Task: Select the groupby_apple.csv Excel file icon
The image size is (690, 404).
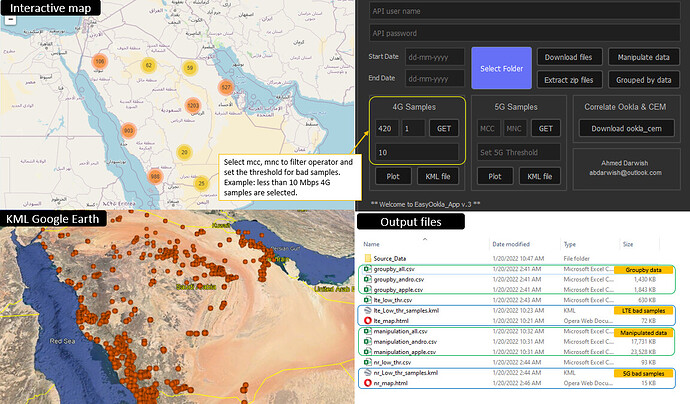Action: pyautogui.click(x=368, y=290)
